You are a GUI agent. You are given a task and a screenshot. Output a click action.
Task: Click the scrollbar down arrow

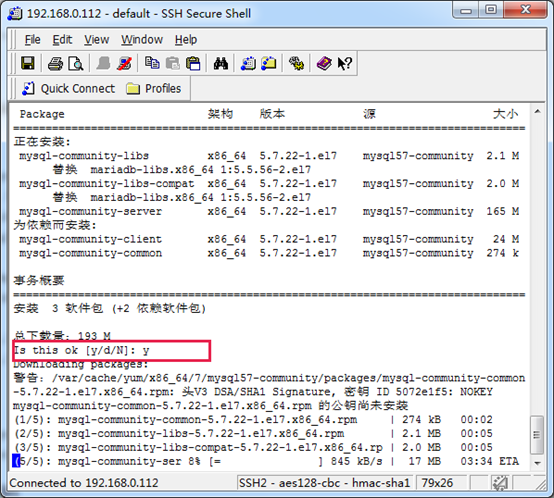click(537, 463)
